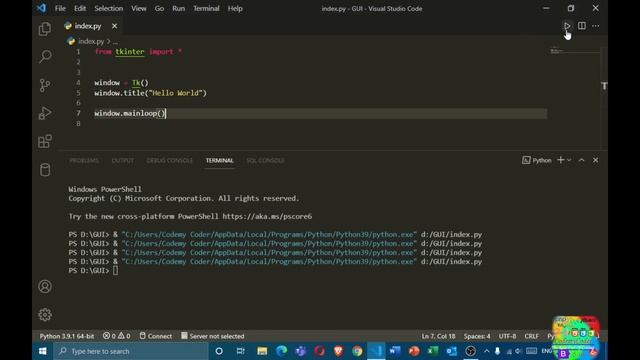The image size is (640, 360).
Task: Click Server not selected in status bar
Action: tap(213, 336)
